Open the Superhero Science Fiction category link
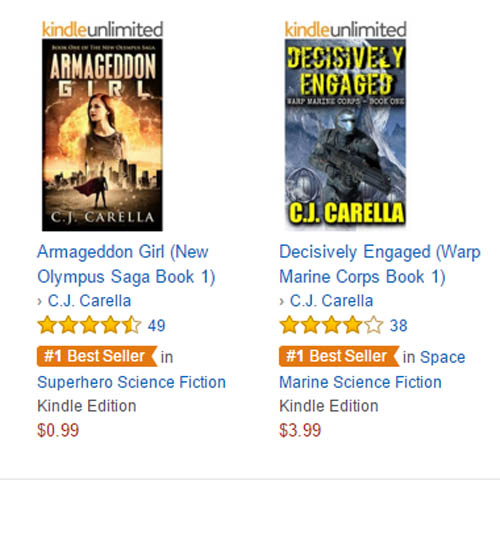Viewport: 500px width, 539px height. click(131, 382)
